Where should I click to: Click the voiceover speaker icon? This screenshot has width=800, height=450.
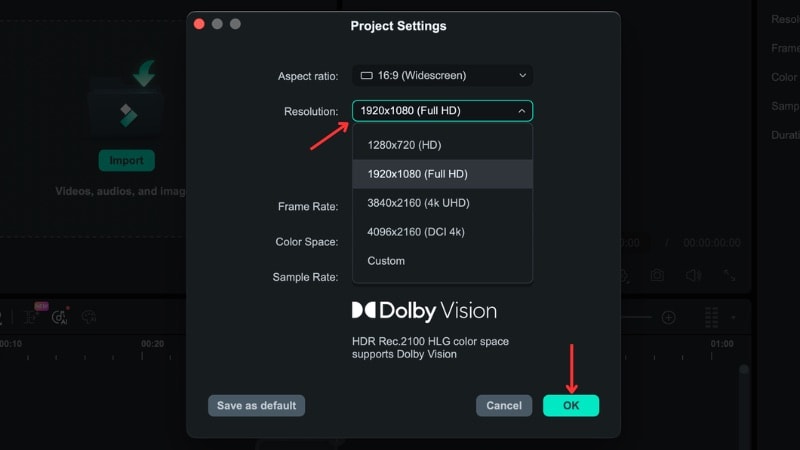click(x=693, y=275)
